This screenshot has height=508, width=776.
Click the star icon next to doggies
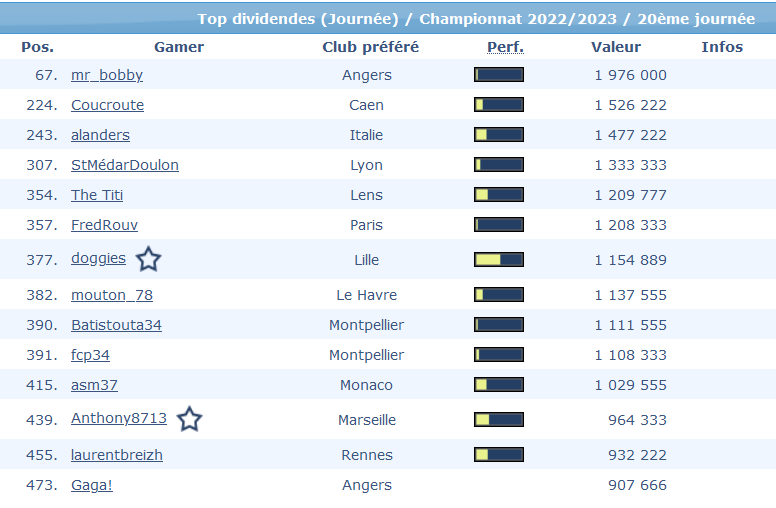click(x=148, y=260)
